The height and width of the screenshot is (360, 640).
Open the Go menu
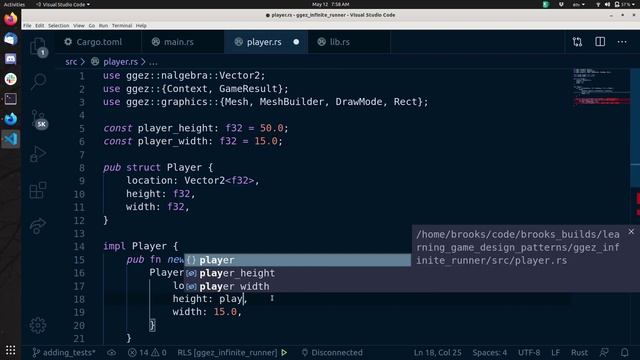[x=91, y=26]
